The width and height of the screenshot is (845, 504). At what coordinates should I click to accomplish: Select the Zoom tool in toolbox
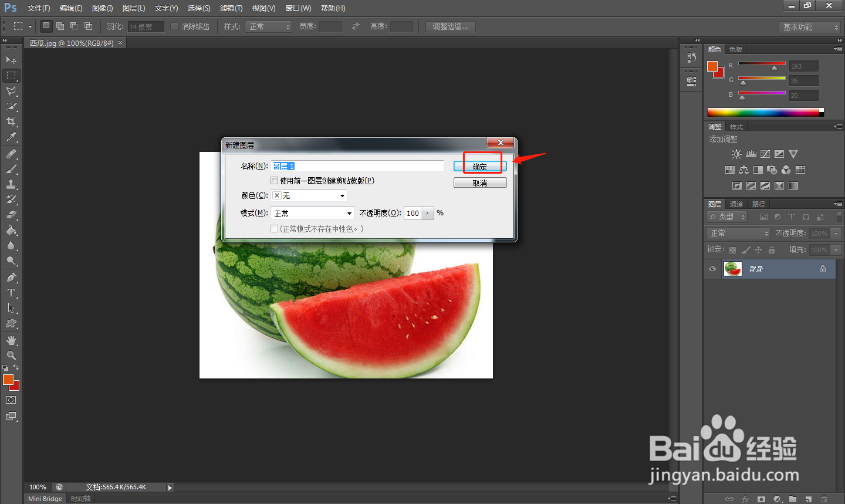click(11, 356)
